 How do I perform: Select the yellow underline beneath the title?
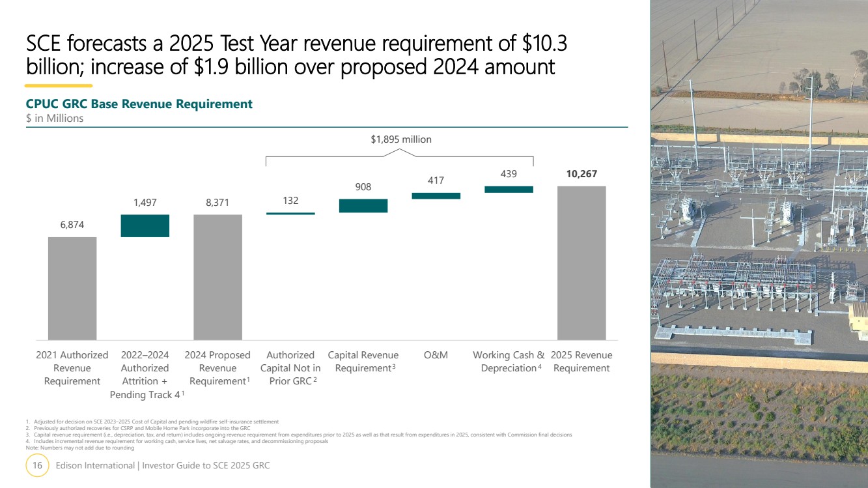[59, 85]
